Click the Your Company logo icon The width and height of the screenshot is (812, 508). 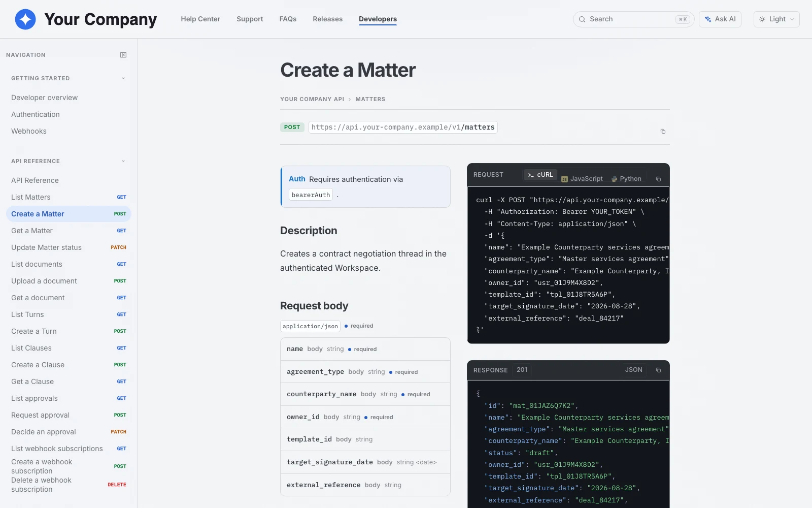[25, 19]
